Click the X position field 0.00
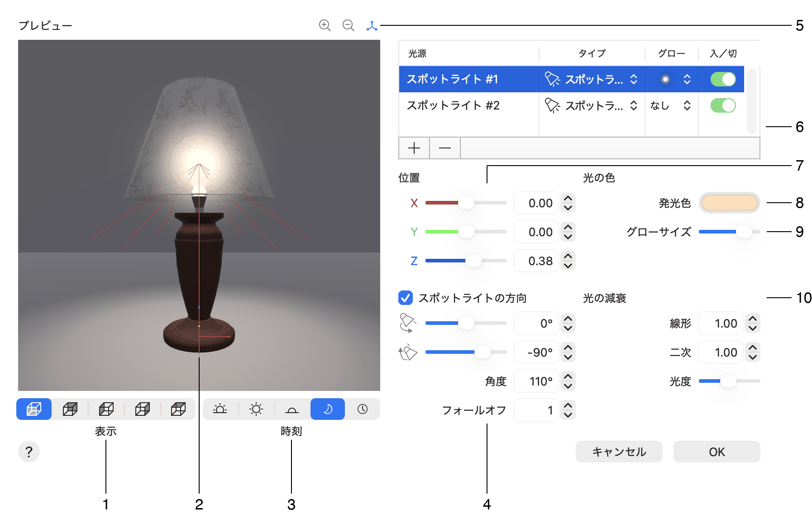The image size is (812, 514). 536,203
